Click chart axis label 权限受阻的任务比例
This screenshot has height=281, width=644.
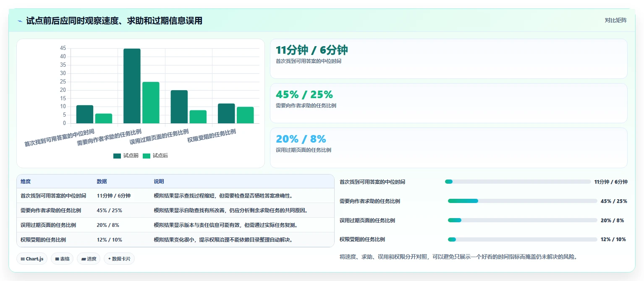pos(212,136)
